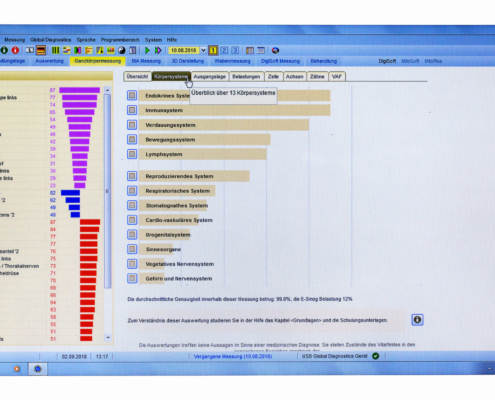Open the measurement date dropdown arrow
This screenshot has height=400, width=495.
coord(203,50)
